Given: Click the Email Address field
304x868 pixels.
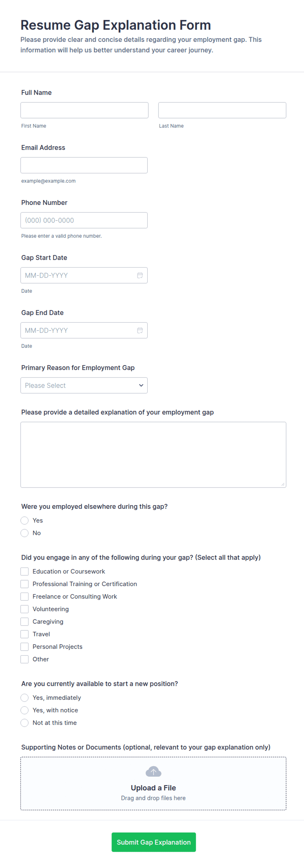Looking at the screenshot, I should click(84, 165).
